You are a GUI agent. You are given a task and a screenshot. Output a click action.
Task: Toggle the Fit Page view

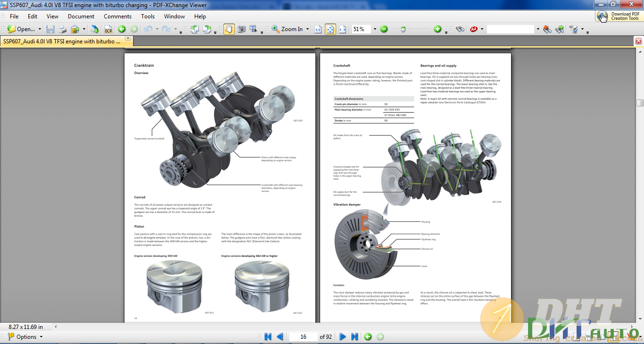pyautogui.click(x=330, y=29)
